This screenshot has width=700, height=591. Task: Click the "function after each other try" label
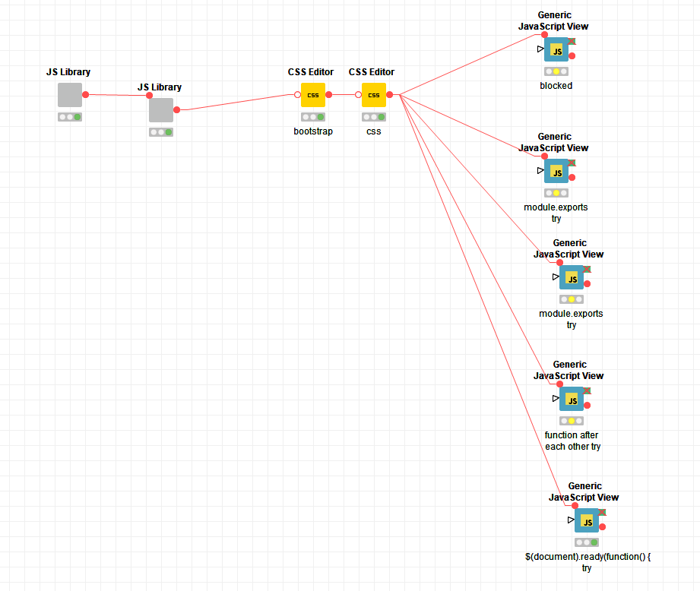pos(572,441)
